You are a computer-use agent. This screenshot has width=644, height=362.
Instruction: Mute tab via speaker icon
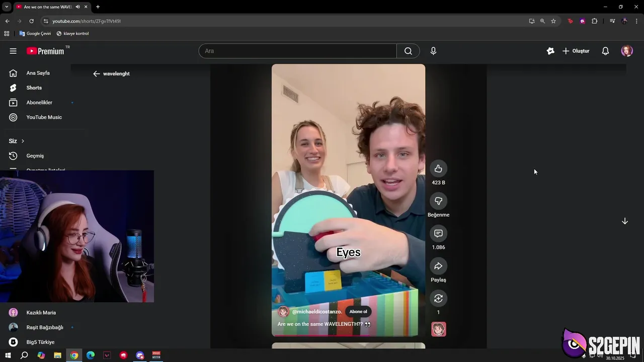[x=77, y=7]
